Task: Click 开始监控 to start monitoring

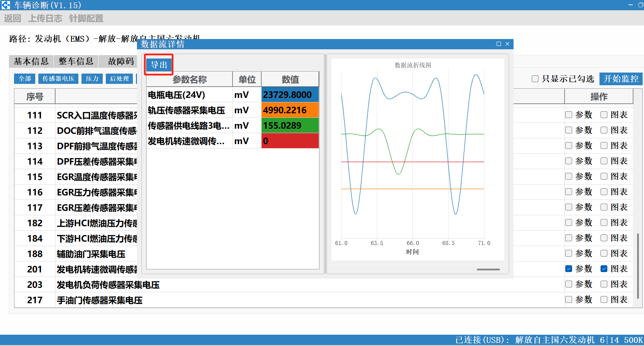Action: pos(620,79)
